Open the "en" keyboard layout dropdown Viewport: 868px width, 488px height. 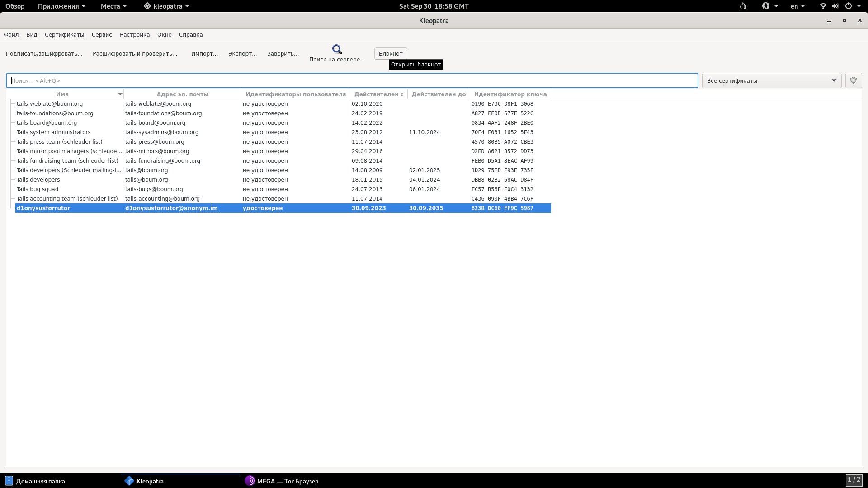tap(797, 6)
